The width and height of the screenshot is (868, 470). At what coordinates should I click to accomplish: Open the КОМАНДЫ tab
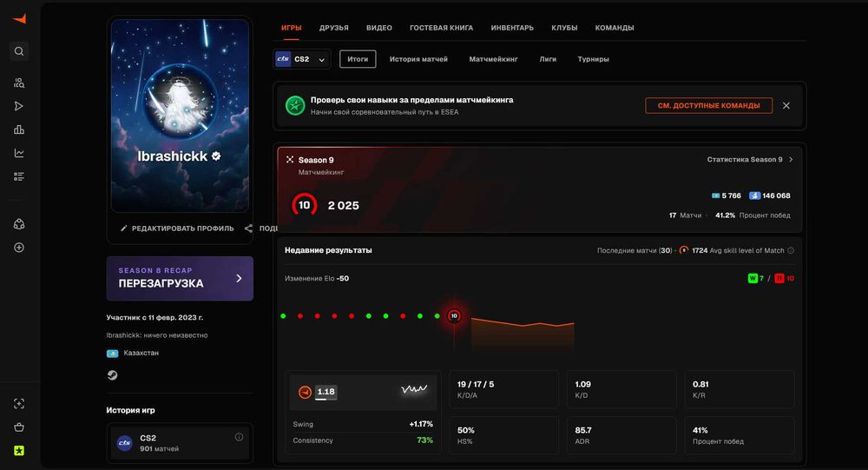615,28
